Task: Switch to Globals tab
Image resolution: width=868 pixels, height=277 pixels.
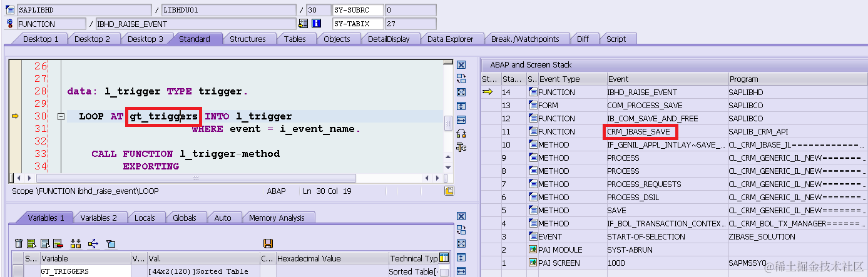Action: tap(185, 218)
